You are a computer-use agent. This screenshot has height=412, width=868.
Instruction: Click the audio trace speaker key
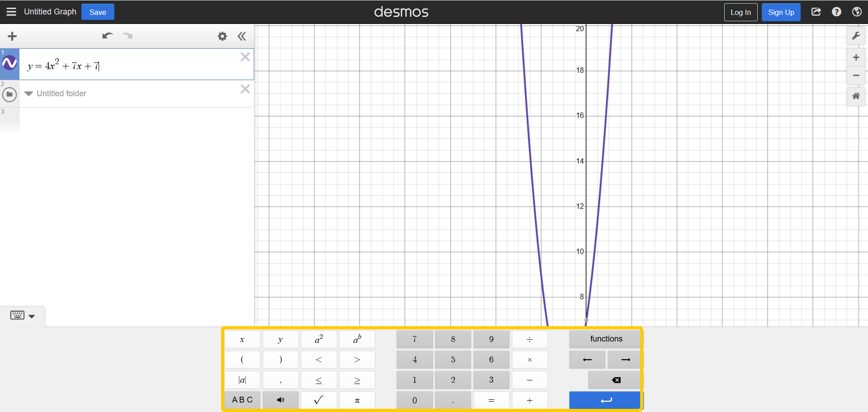tap(280, 400)
